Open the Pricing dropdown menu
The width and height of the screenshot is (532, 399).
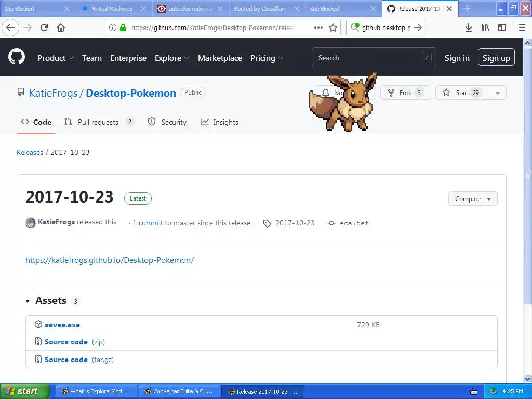pyautogui.click(x=267, y=58)
